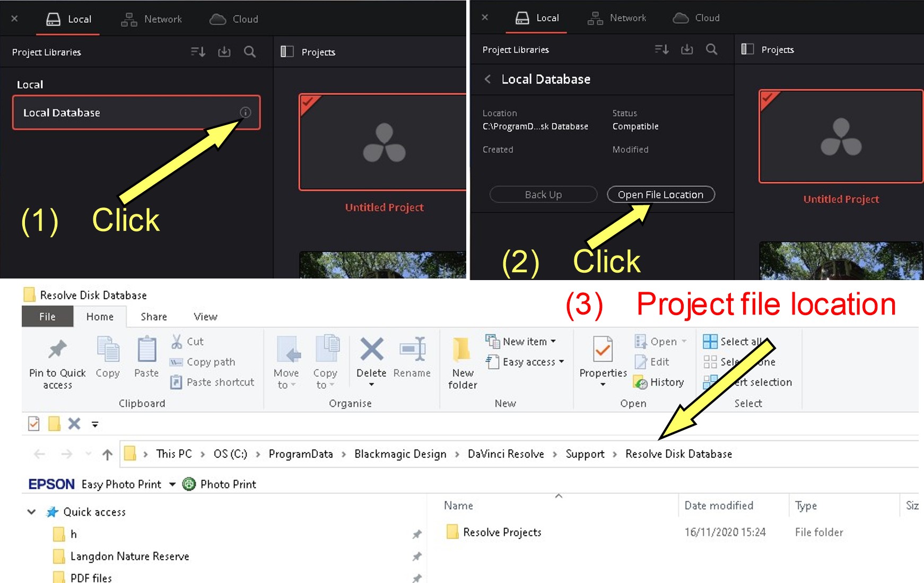Click import library icon in left Project Libraries panel

click(x=224, y=52)
